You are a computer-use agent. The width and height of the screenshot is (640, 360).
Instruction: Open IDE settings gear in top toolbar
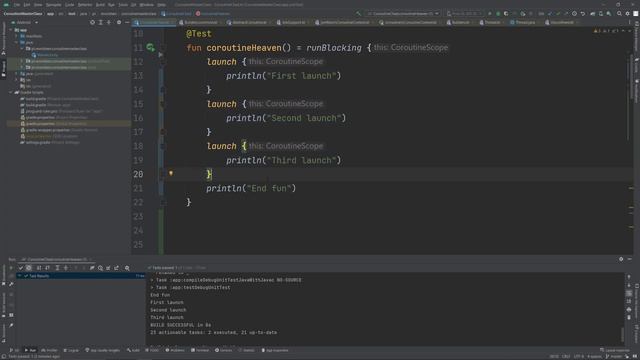click(628, 13)
